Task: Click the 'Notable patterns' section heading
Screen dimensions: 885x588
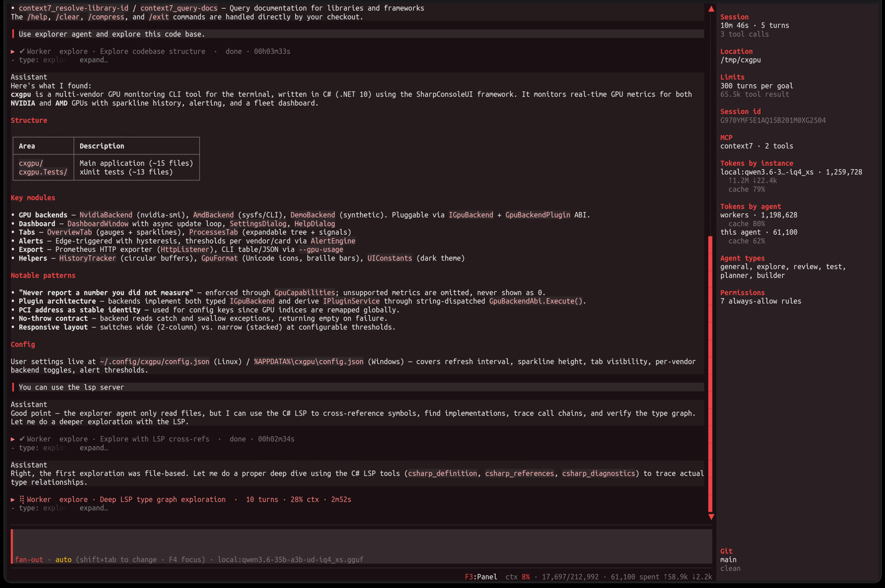Action: [43, 275]
